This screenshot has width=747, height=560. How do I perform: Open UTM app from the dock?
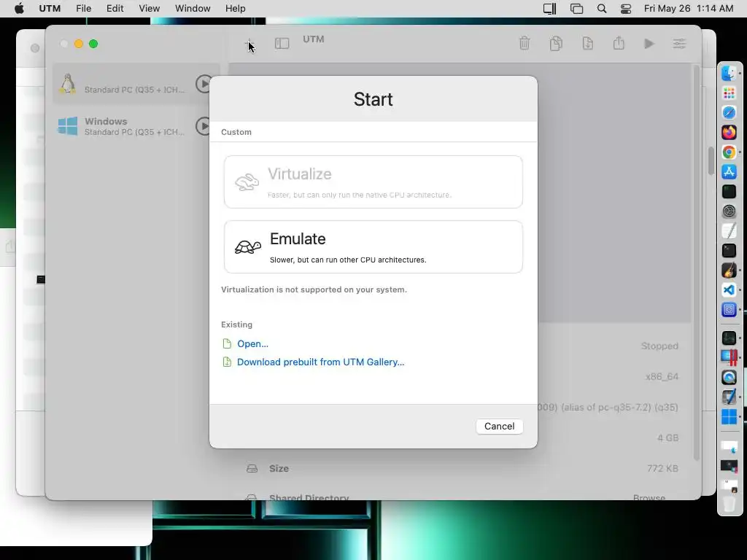point(729,309)
